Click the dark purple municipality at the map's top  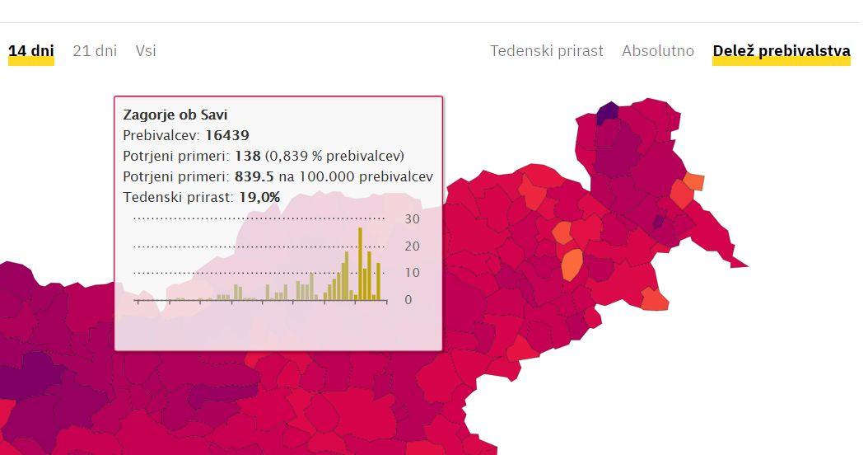[607, 112]
